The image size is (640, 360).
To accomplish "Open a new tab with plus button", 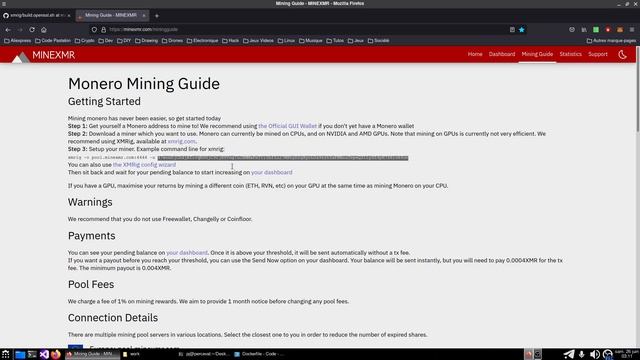I will [x=157, y=16].
